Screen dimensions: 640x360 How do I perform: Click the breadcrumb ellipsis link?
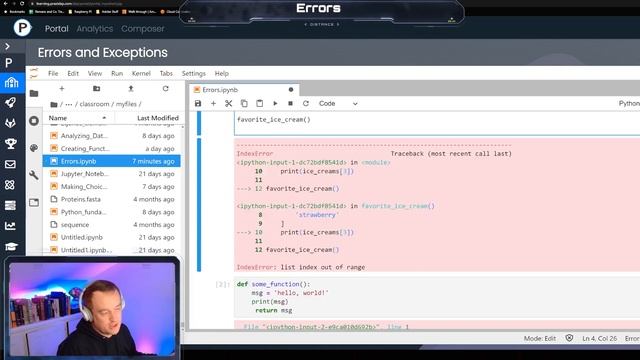point(69,104)
